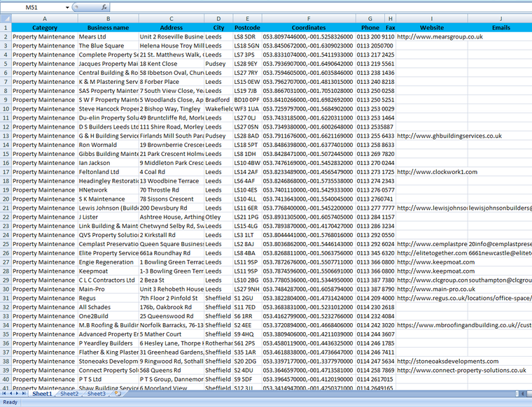532x407 pixels.
Task: Select the One2Build cell
Action: coord(108,316)
